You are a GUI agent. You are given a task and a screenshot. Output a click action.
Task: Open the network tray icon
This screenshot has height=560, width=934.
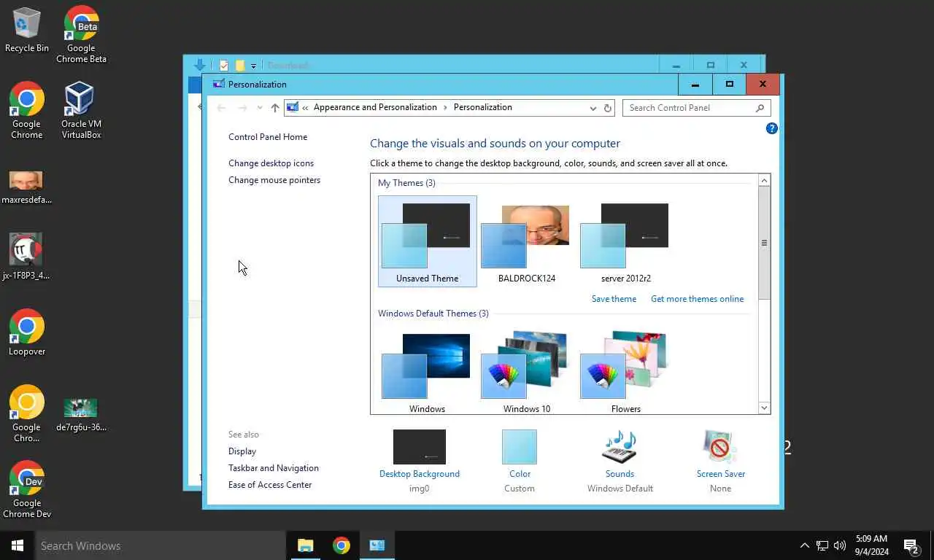pos(822,545)
